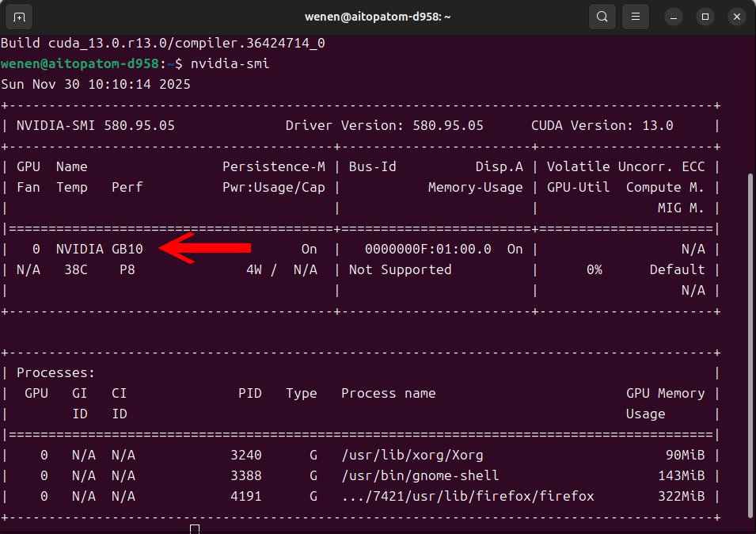Open a new terminal tab
Screen dimensions: 756x534
[19, 17]
